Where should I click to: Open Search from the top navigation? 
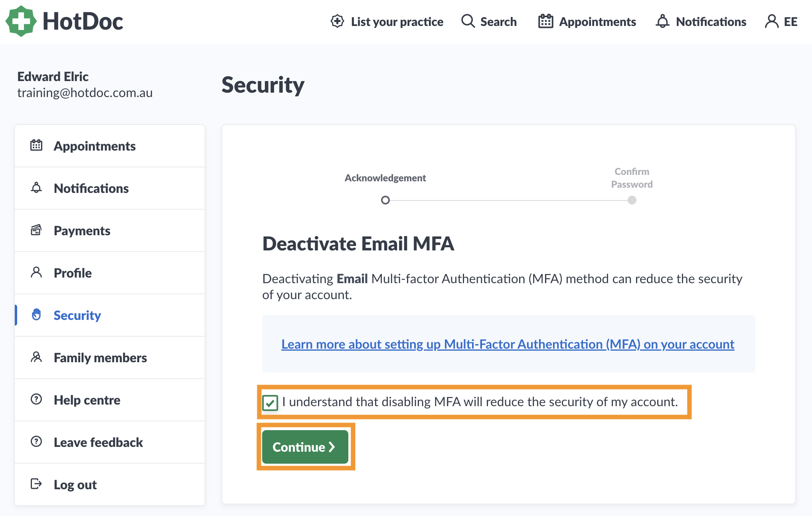click(489, 22)
